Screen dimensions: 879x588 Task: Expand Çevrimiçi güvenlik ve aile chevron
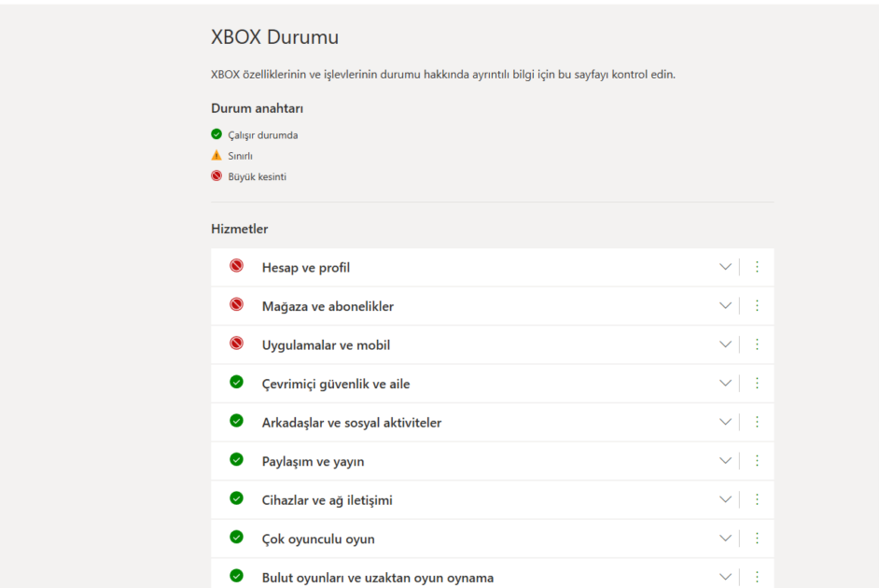725,383
